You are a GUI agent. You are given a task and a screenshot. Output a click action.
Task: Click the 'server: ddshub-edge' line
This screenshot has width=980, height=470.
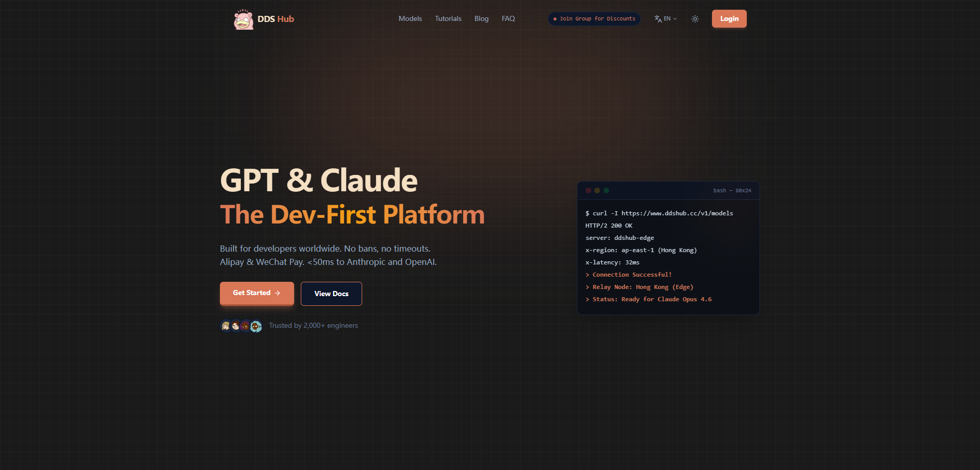619,238
